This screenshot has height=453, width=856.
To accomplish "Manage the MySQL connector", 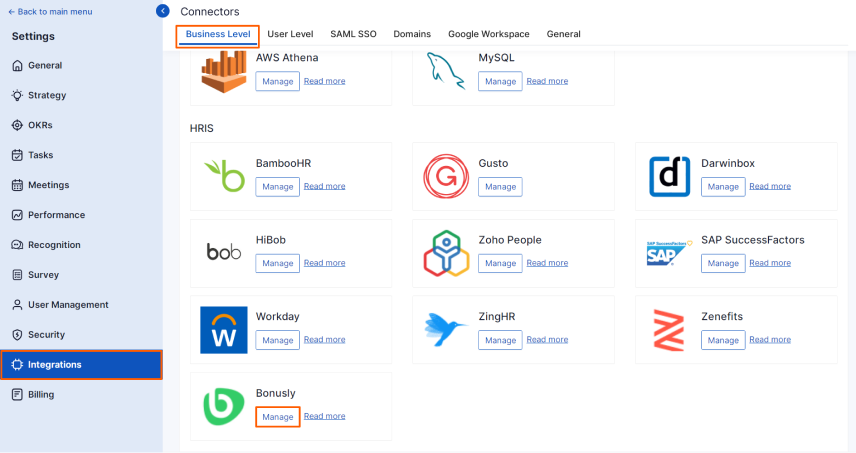I will [x=500, y=81].
